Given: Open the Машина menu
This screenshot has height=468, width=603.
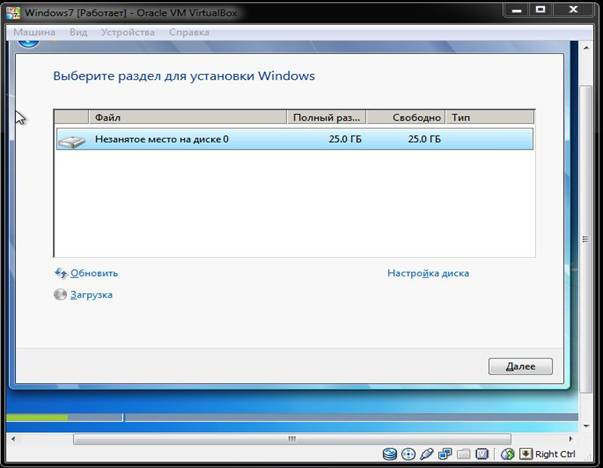Looking at the screenshot, I should [x=34, y=32].
